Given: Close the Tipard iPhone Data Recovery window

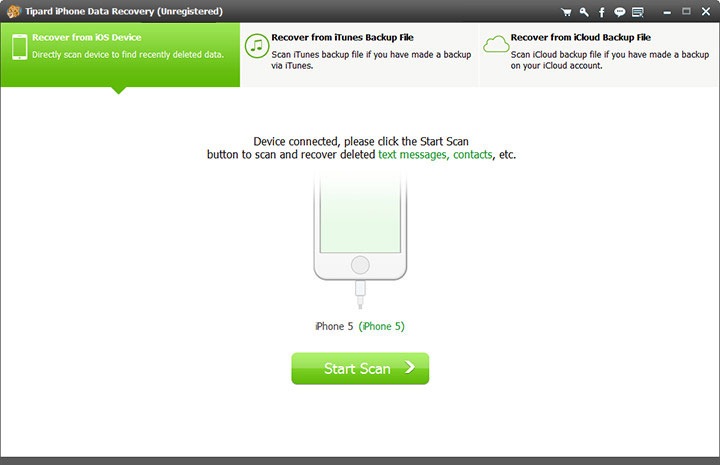Looking at the screenshot, I should point(706,11).
